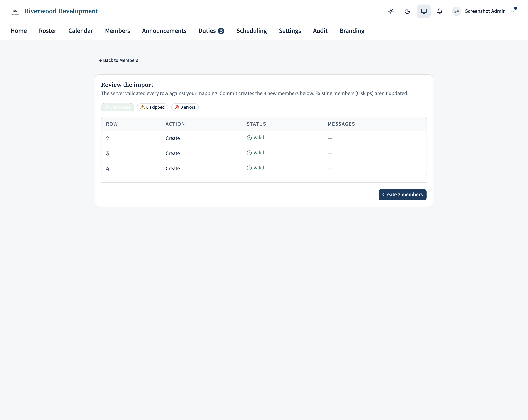Click row number 2 cell

(107, 138)
